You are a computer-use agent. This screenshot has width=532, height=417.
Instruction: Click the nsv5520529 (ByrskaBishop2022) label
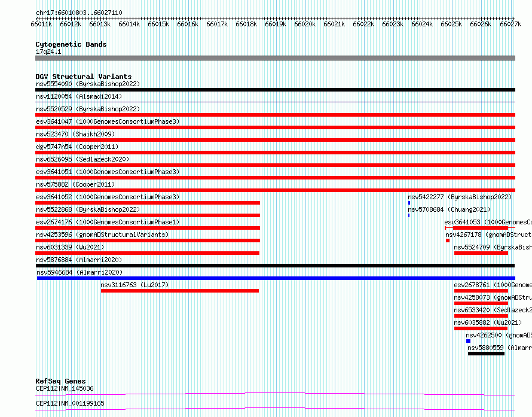(88, 109)
